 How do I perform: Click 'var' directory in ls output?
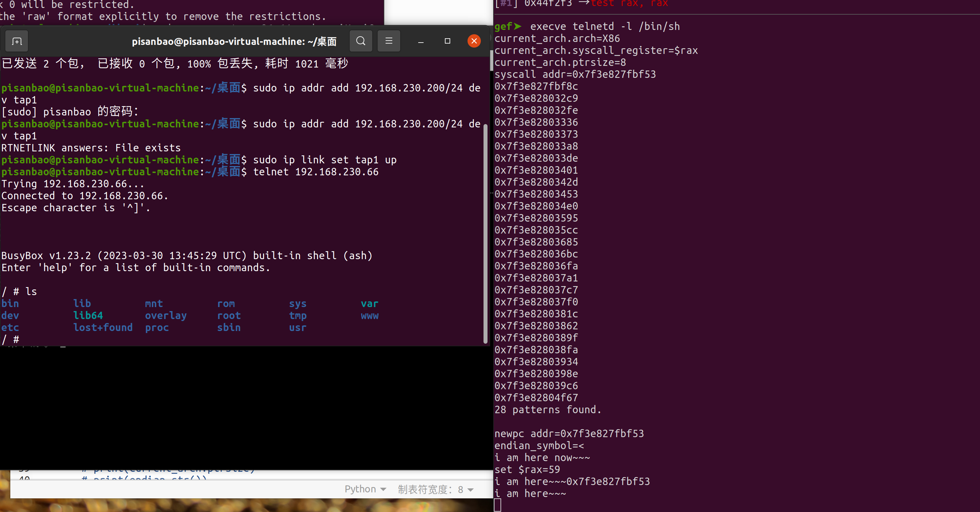(369, 304)
